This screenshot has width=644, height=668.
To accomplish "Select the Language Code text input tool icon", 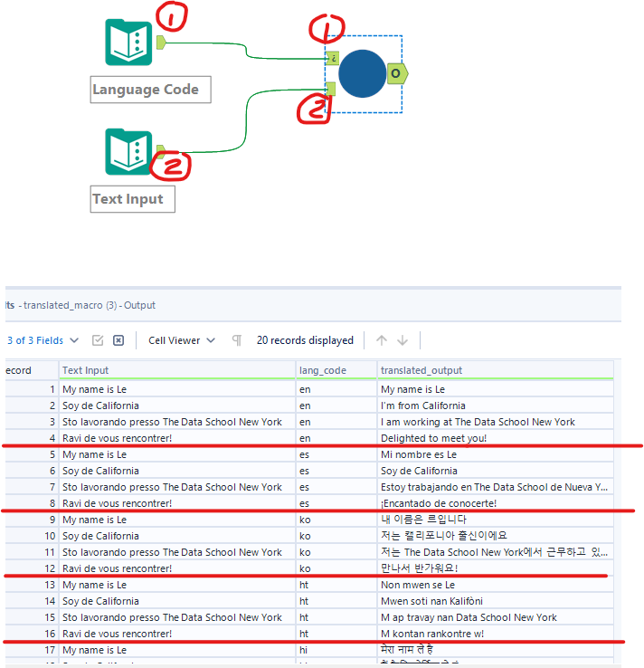I will point(128,43).
